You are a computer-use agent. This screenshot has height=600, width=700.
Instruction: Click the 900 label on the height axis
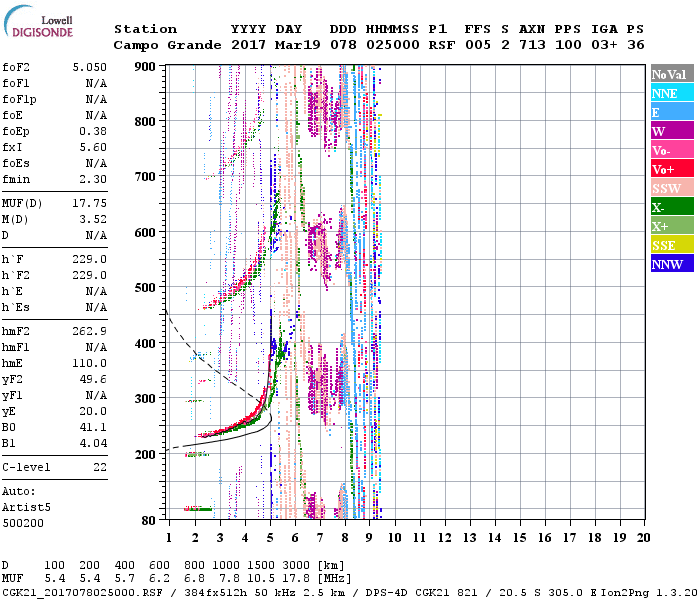146,67
